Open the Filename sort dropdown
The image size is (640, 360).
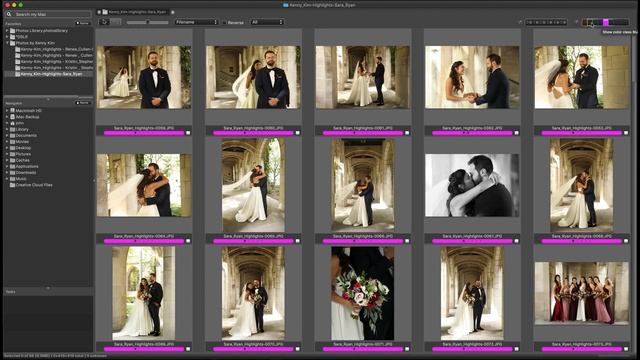point(196,22)
